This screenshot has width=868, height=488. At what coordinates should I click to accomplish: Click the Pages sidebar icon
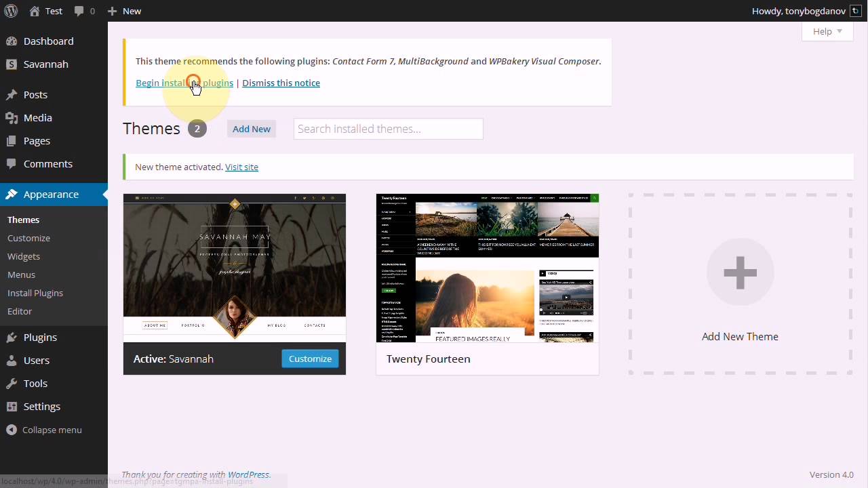(x=12, y=141)
